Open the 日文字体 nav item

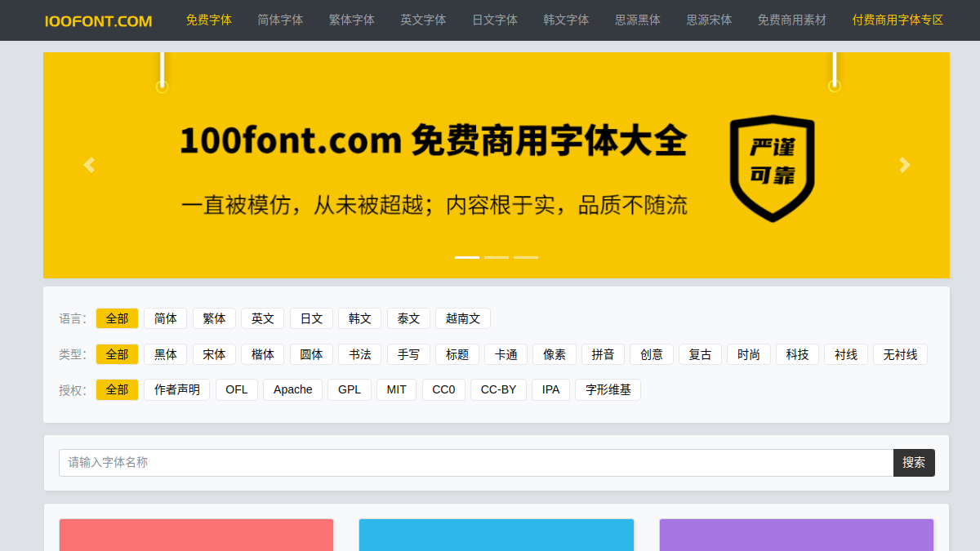click(x=495, y=20)
